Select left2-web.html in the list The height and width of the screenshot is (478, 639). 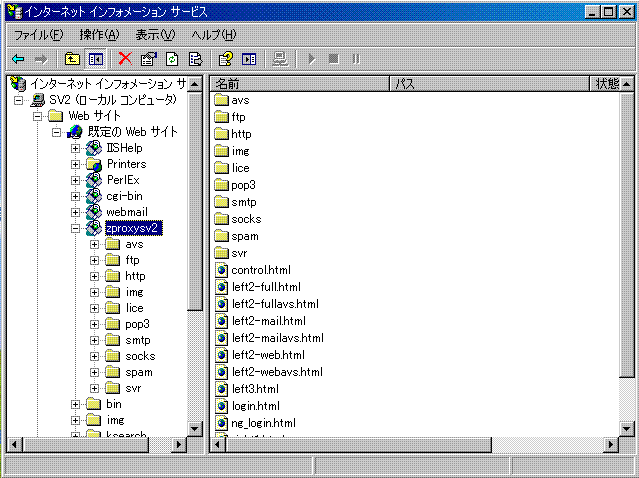[269, 355]
